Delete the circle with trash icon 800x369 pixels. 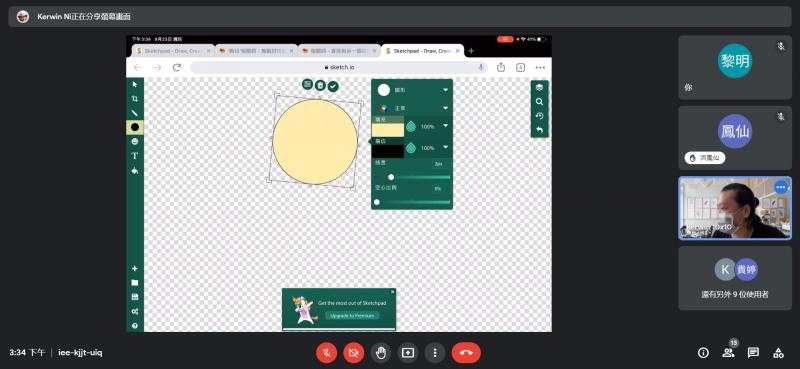point(320,85)
